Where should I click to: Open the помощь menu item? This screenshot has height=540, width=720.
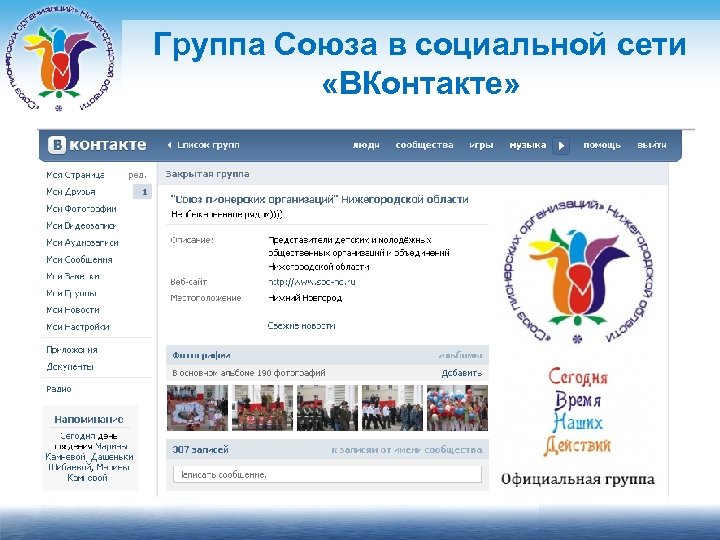(602, 145)
